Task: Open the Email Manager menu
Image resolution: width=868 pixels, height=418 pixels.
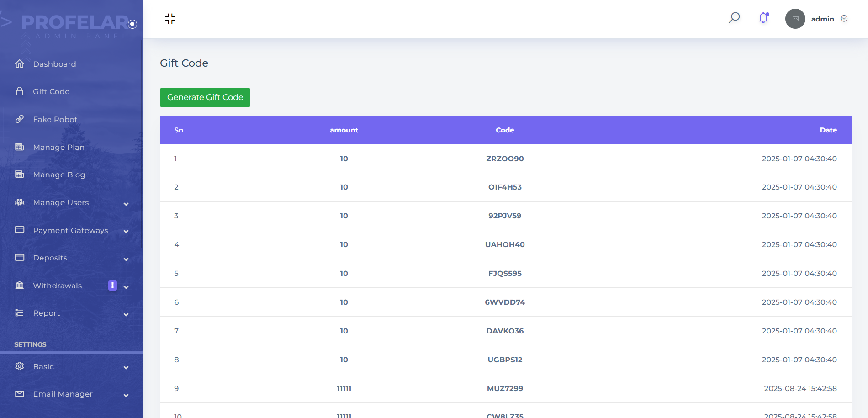Action: coord(63,394)
